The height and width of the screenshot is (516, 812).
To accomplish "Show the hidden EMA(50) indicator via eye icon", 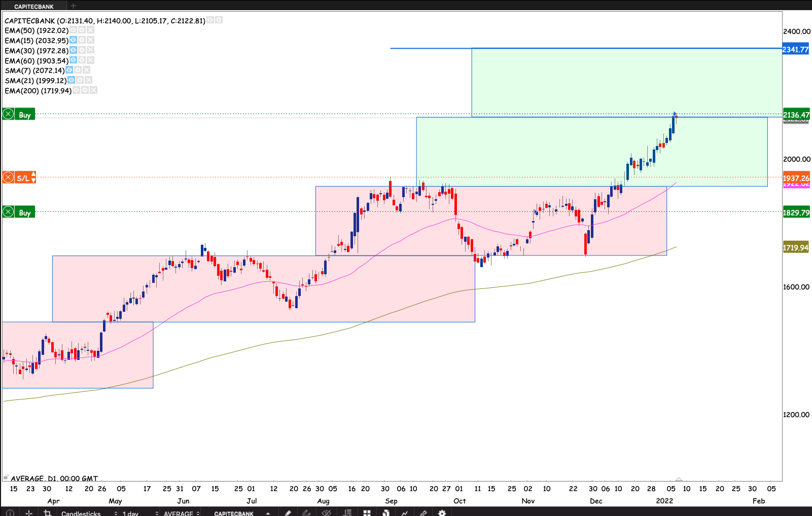I will click(74, 30).
